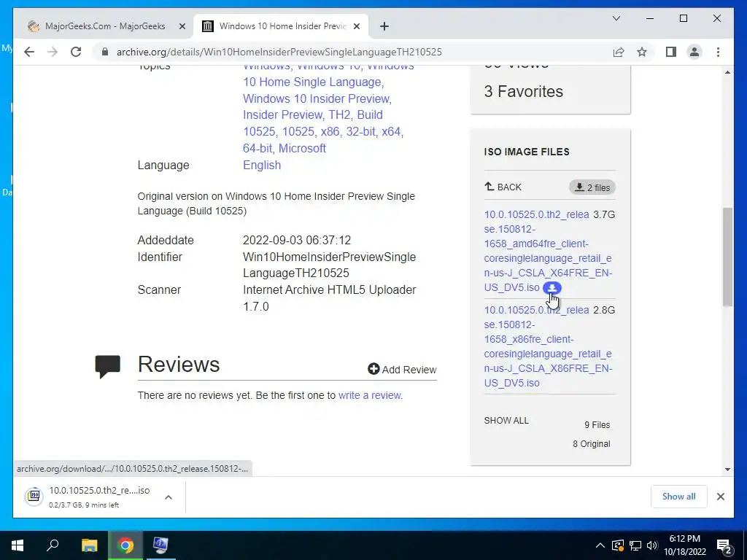747x560 pixels.
Task: Reload the archive.org page
Action: coord(76,52)
